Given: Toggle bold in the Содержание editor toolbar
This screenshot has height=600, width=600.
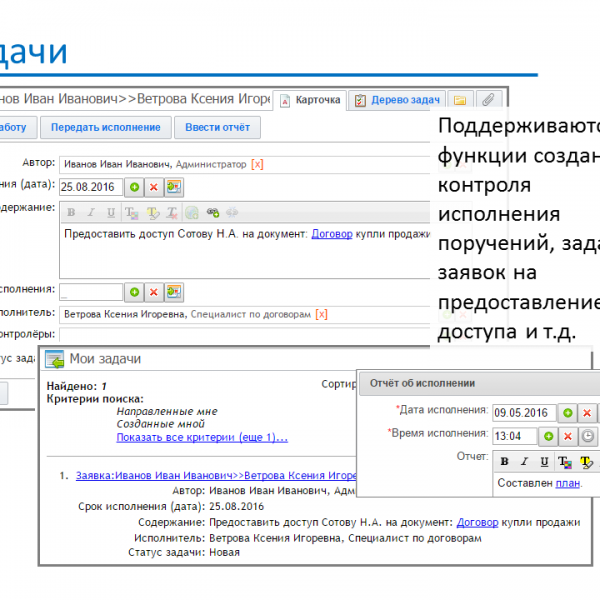Looking at the screenshot, I should click(x=72, y=212).
